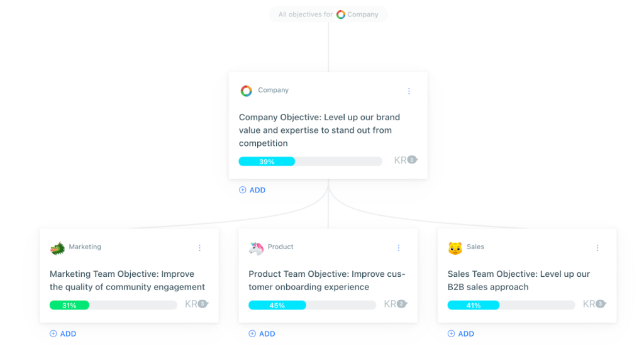Screen dimensions: 644x346
Task: Click the Product team unicorn avatar
Action: (257, 248)
